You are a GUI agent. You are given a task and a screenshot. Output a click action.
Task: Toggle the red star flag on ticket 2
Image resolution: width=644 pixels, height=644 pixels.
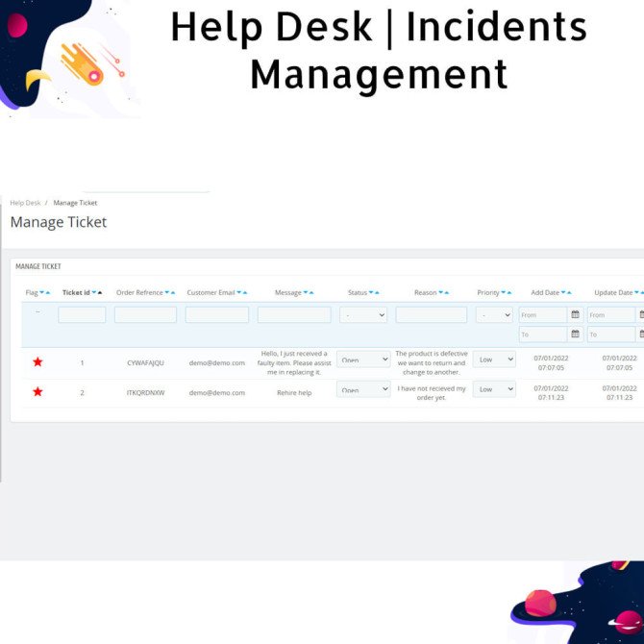point(37,392)
